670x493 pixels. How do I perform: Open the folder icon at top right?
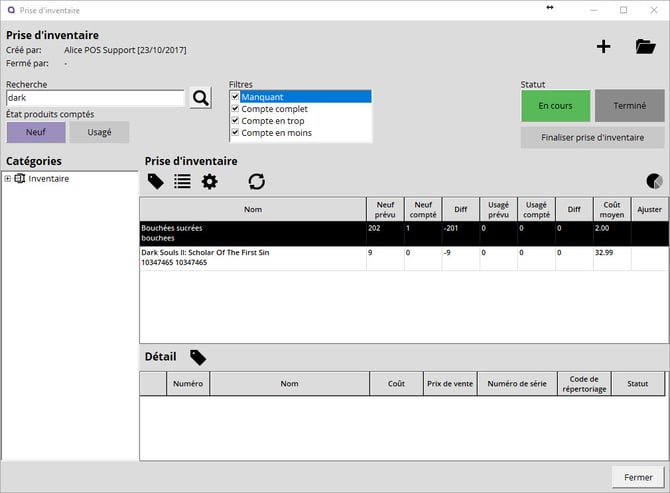(645, 46)
